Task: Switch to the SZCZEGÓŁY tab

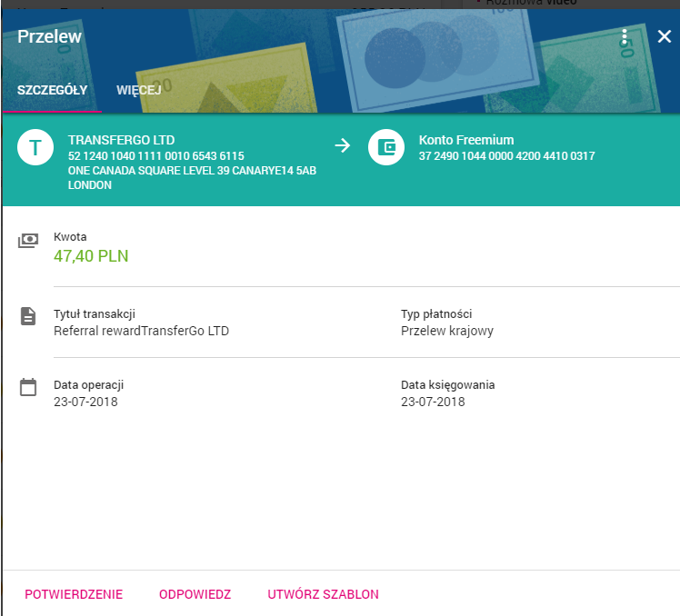Action: (x=52, y=90)
